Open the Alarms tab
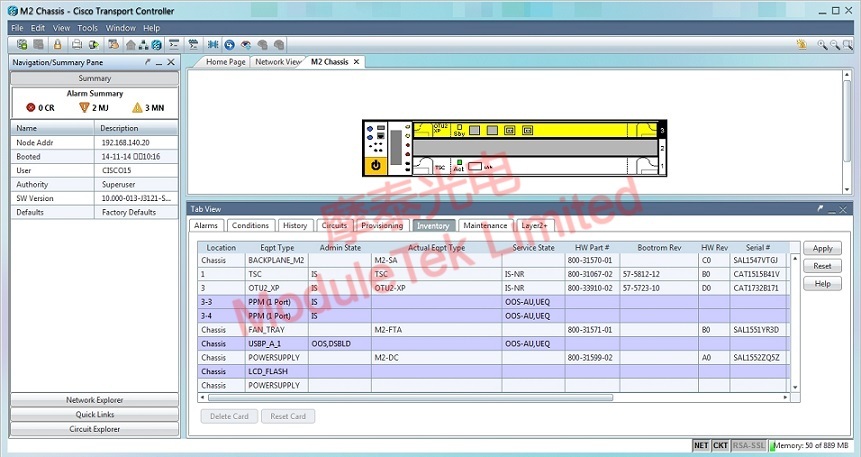 pos(206,226)
